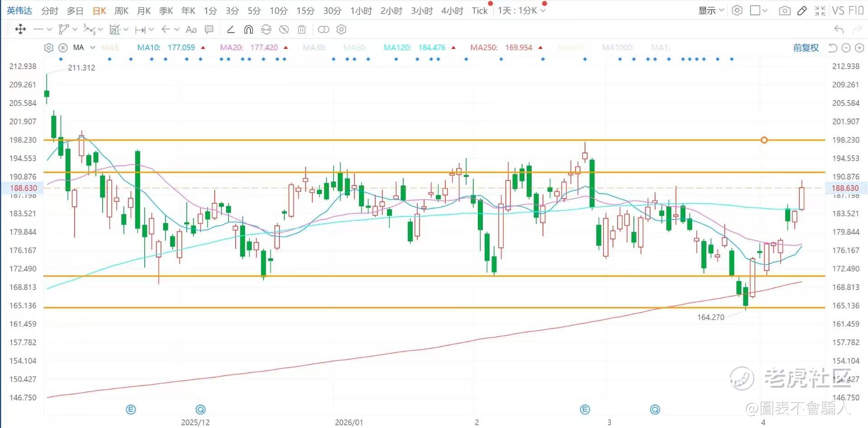Viewport: 868px width, 428px height.
Task: Click the 前复权 adjustment button
Action: 806,48
